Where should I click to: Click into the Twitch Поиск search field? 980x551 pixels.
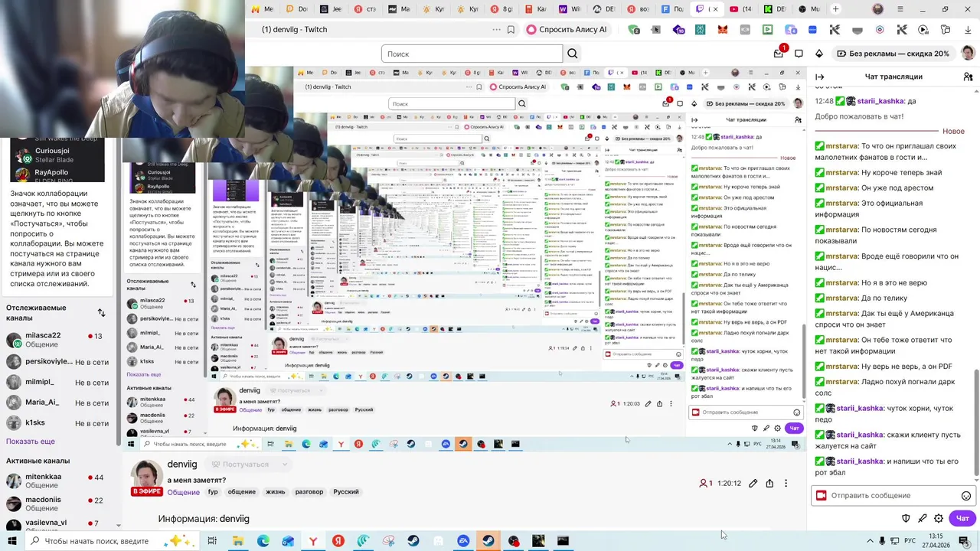click(x=472, y=54)
